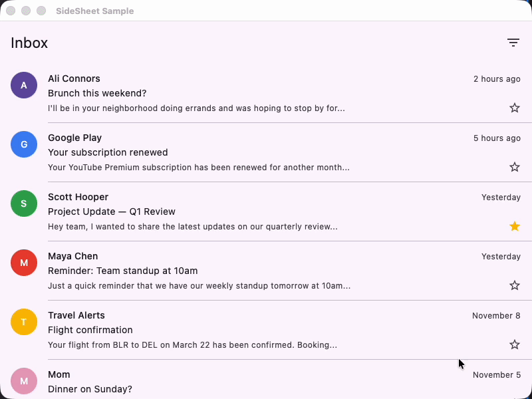Open the filter icon beside Inbox
Viewport: 532px width, 399px height.
click(x=513, y=43)
